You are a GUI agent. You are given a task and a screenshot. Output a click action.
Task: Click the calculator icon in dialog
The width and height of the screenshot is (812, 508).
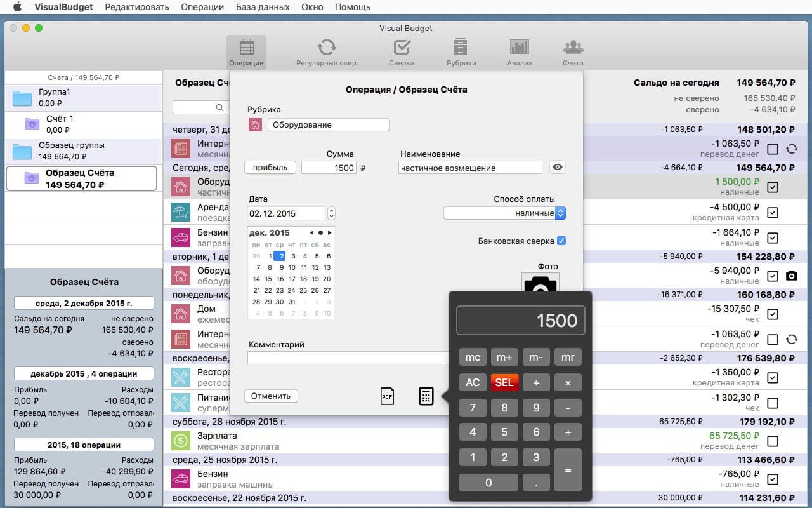[426, 396]
